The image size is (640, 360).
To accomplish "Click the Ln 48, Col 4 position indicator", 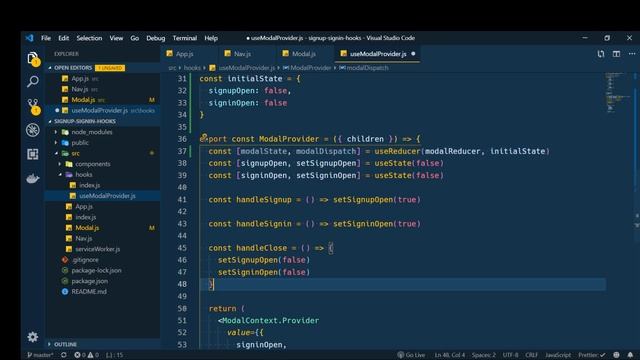I will 449,355.
